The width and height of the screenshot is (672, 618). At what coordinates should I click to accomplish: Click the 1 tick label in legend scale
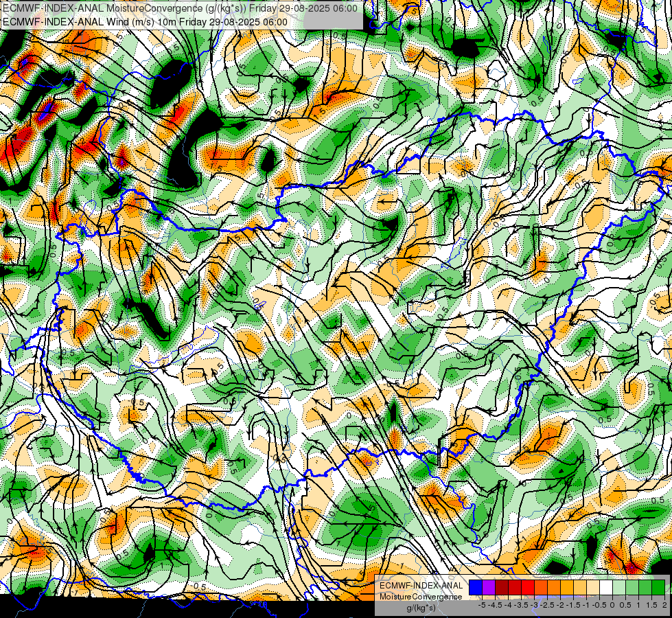pyautogui.click(x=638, y=605)
